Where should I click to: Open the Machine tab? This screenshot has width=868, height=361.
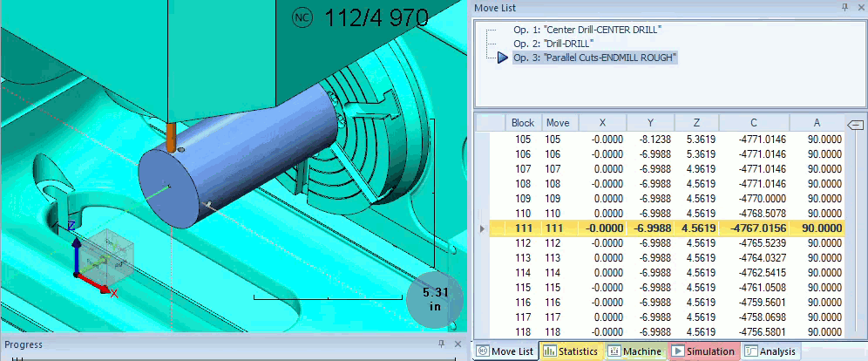click(635, 351)
